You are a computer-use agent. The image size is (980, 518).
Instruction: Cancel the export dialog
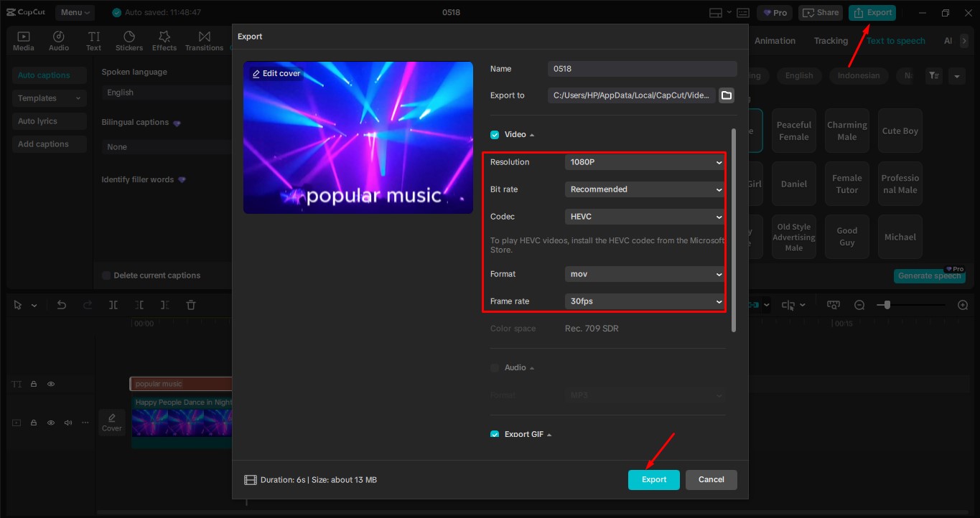click(x=711, y=479)
